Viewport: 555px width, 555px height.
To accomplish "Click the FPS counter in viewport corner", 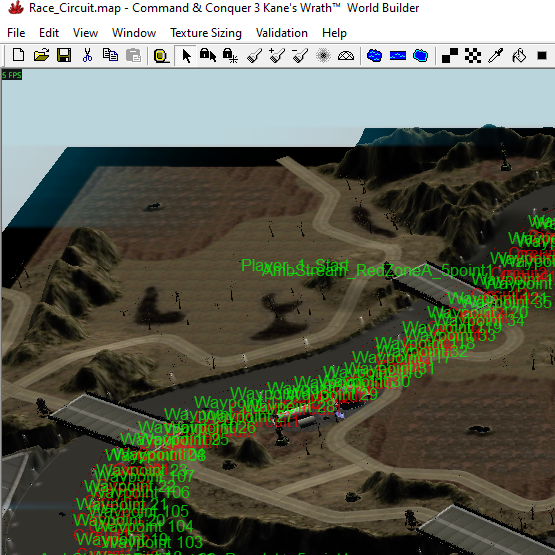I will click(12, 75).
